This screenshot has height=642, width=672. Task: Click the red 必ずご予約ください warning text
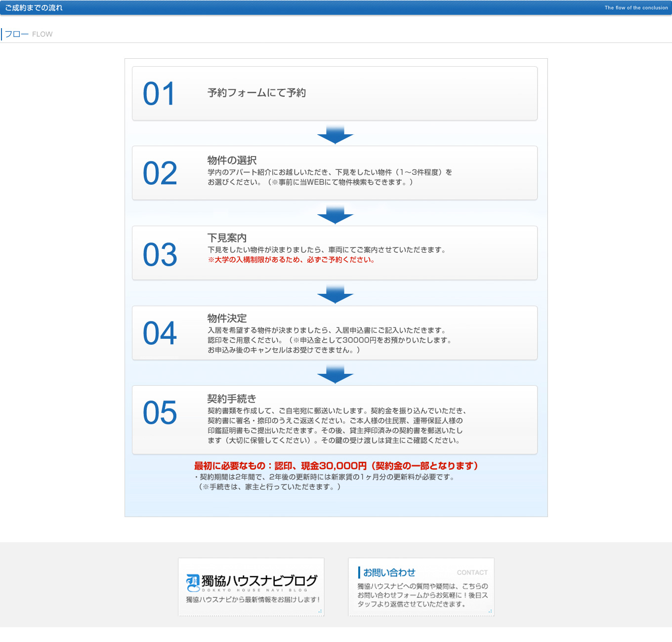[x=292, y=259]
